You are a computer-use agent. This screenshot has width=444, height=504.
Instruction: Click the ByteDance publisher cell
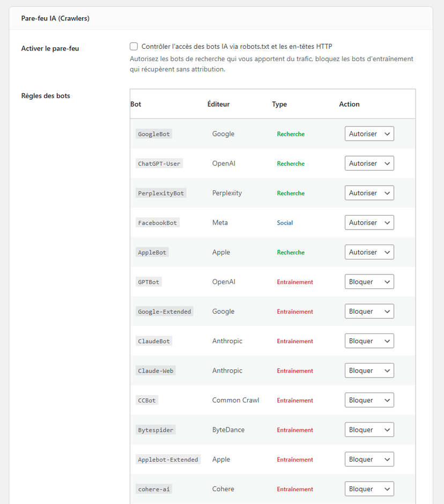point(228,429)
